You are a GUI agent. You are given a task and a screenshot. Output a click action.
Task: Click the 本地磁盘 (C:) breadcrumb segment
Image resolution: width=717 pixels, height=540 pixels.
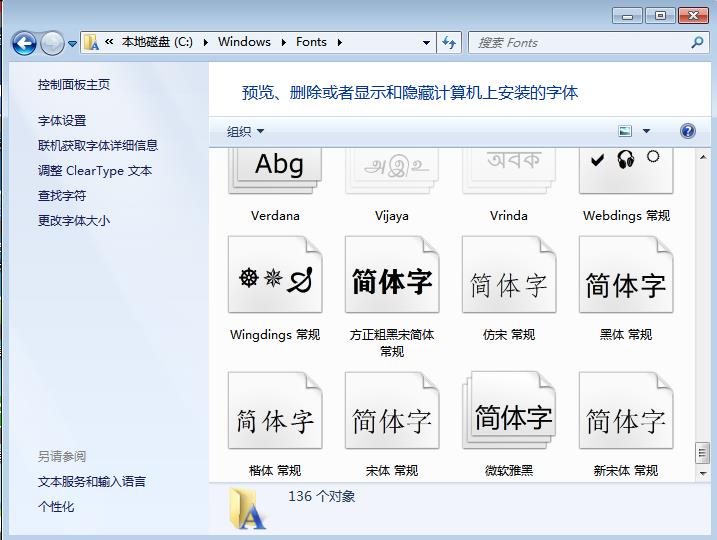pyautogui.click(x=157, y=42)
